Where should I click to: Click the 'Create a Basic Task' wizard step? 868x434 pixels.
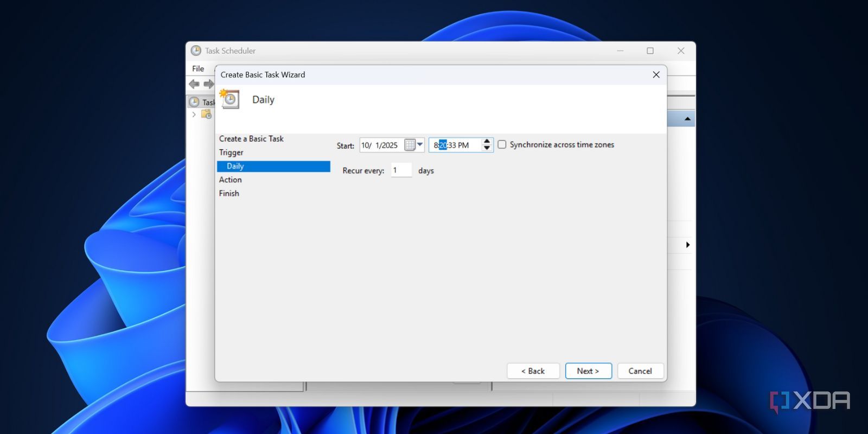[251, 139]
